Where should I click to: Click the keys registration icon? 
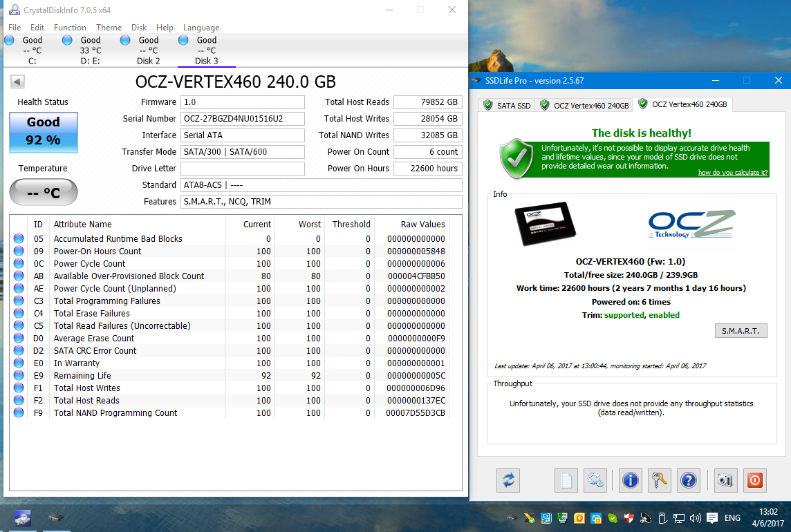(x=659, y=480)
